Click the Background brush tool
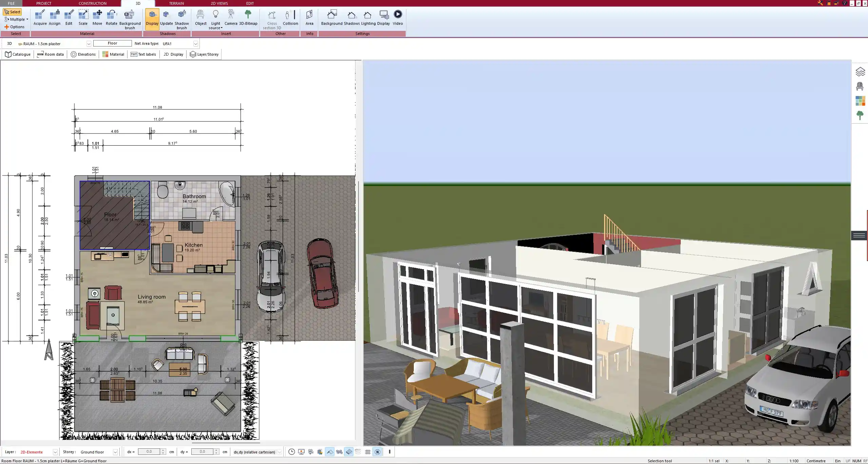This screenshot has width=868, height=464. 130,19
